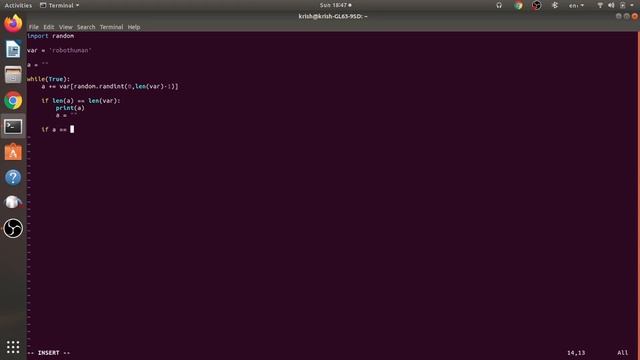Viewport: 640px width, 360px height.
Task: Launch Google Chrome from the dock
Action: [13, 100]
